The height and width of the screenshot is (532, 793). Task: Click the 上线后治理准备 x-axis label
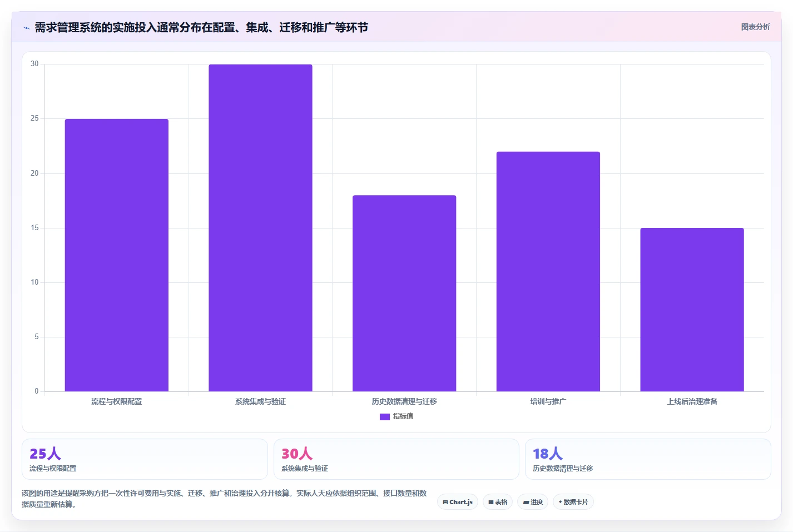(x=692, y=401)
